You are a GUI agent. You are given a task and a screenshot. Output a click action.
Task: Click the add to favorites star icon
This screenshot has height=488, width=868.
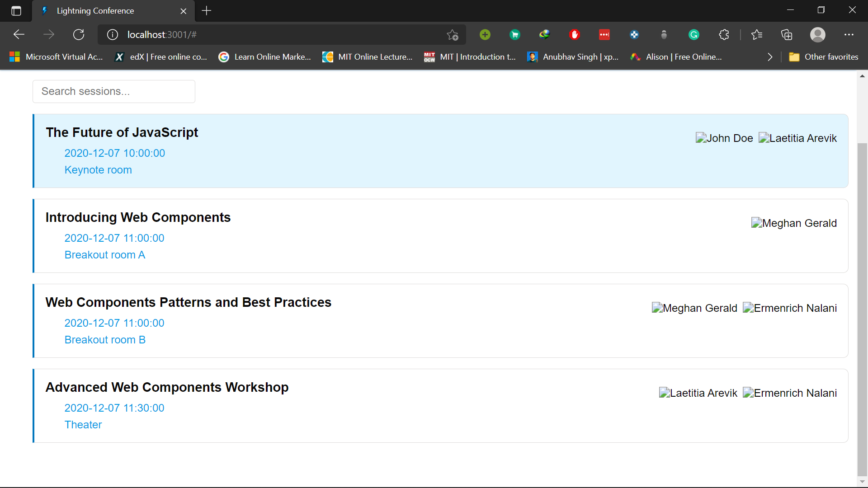click(x=452, y=35)
